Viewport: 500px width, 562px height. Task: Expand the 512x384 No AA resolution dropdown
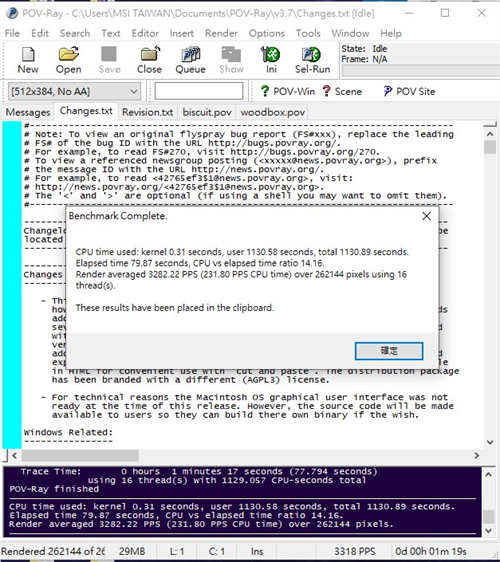coord(74,92)
